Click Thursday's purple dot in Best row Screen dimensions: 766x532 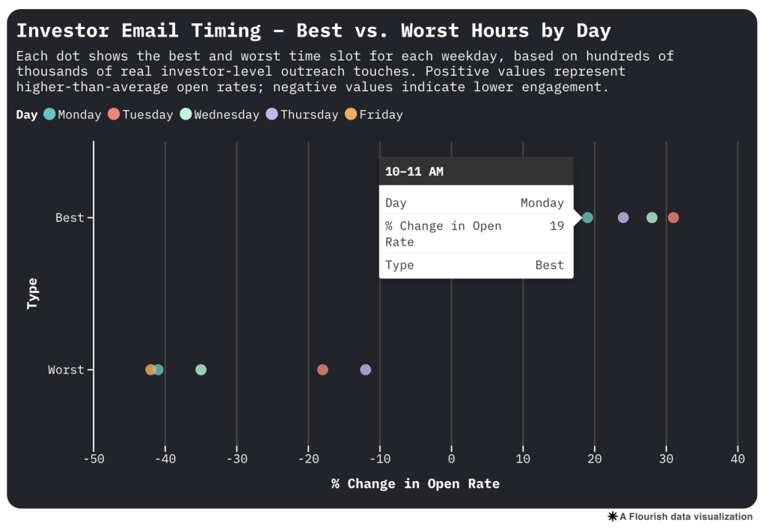pyautogui.click(x=623, y=218)
